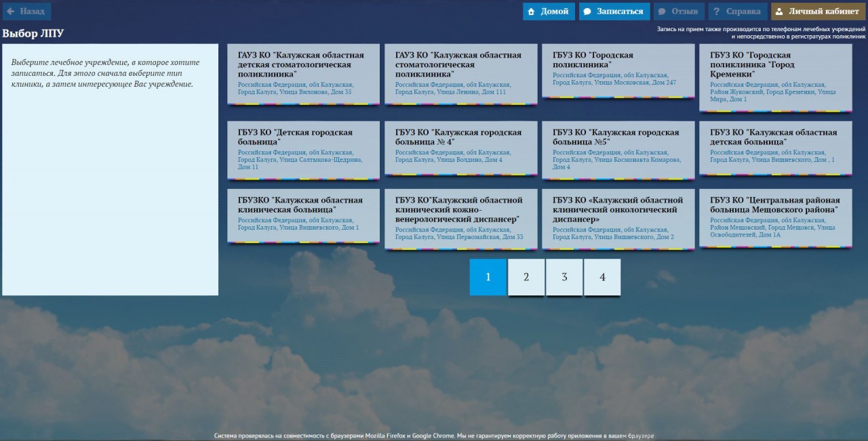Select Городская поликлиника Город Кременки
Viewport: 868px width, 441px height.
(x=775, y=77)
